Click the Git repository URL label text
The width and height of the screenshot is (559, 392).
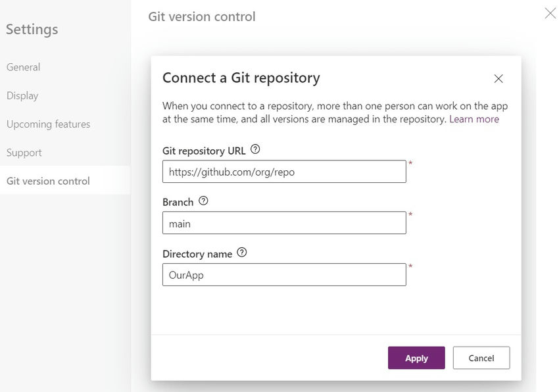point(204,151)
